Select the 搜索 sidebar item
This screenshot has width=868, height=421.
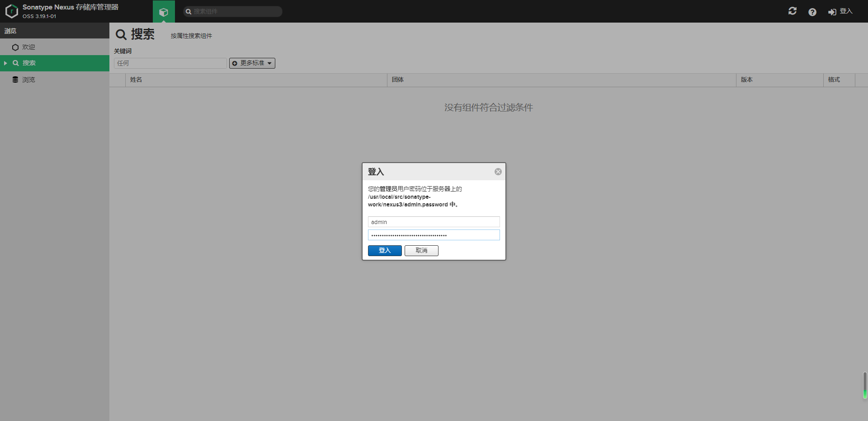click(55, 63)
